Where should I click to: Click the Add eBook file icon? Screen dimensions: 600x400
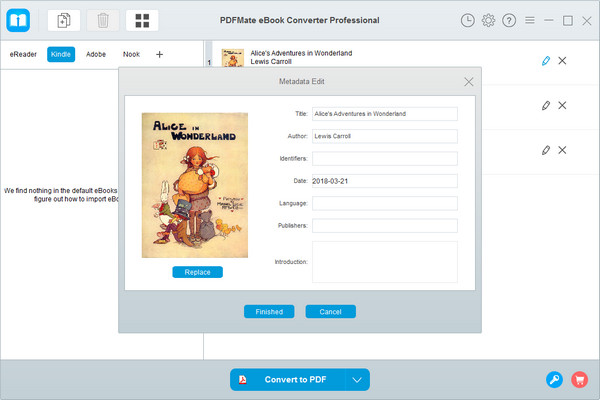tap(64, 20)
